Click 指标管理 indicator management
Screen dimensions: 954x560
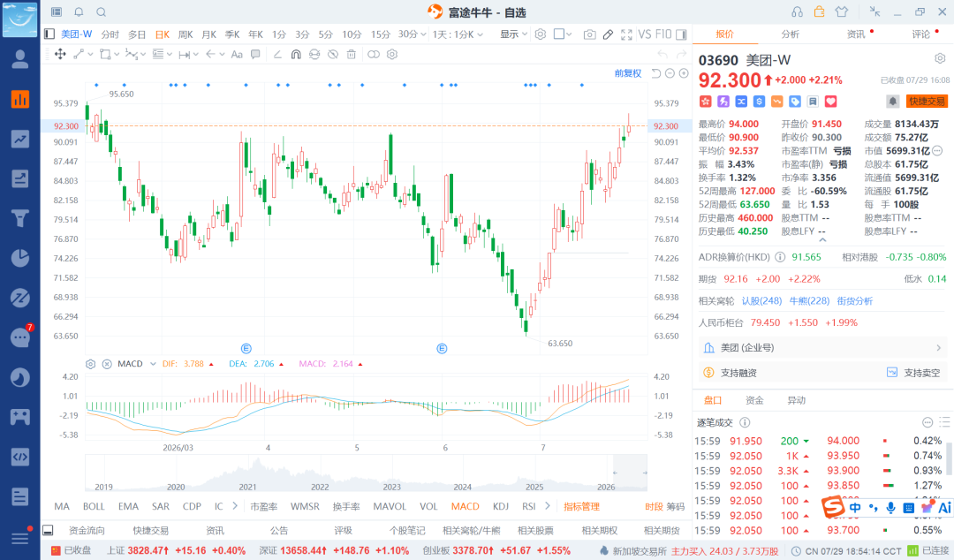click(x=581, y=506)
